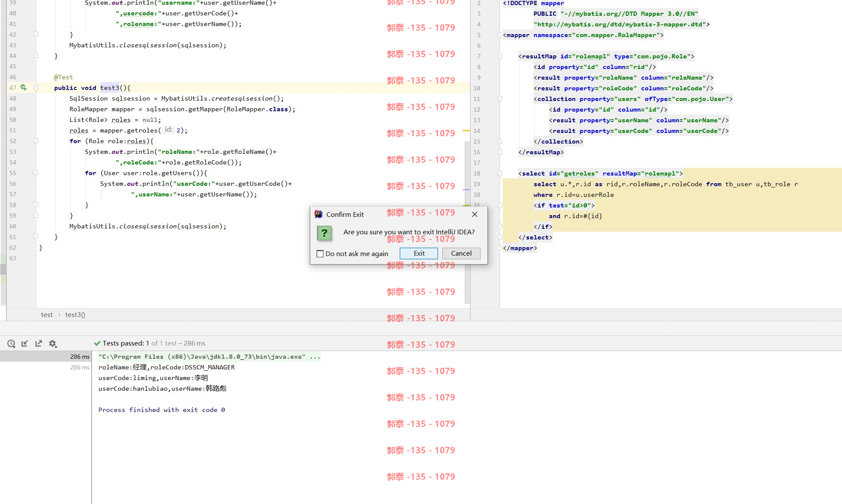Click the import test results icon
This screenshot has width=842, height=504.
(25, 343)
